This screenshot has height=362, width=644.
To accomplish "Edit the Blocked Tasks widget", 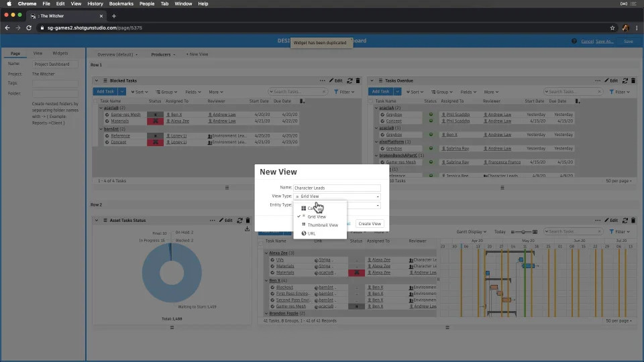I will (x=336, y=81).
